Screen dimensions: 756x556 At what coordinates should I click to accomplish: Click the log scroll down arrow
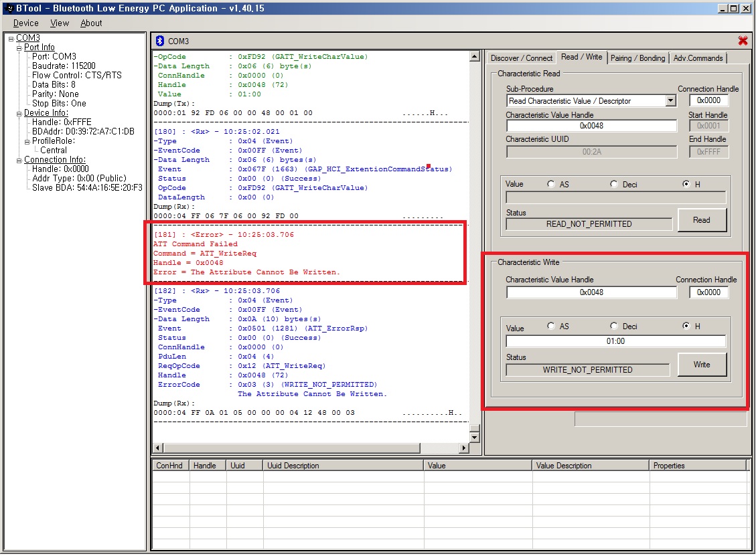(475, 438)
